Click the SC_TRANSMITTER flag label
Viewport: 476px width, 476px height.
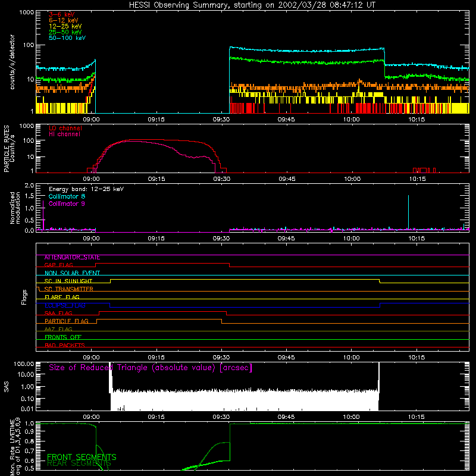[x=68, y=289]
